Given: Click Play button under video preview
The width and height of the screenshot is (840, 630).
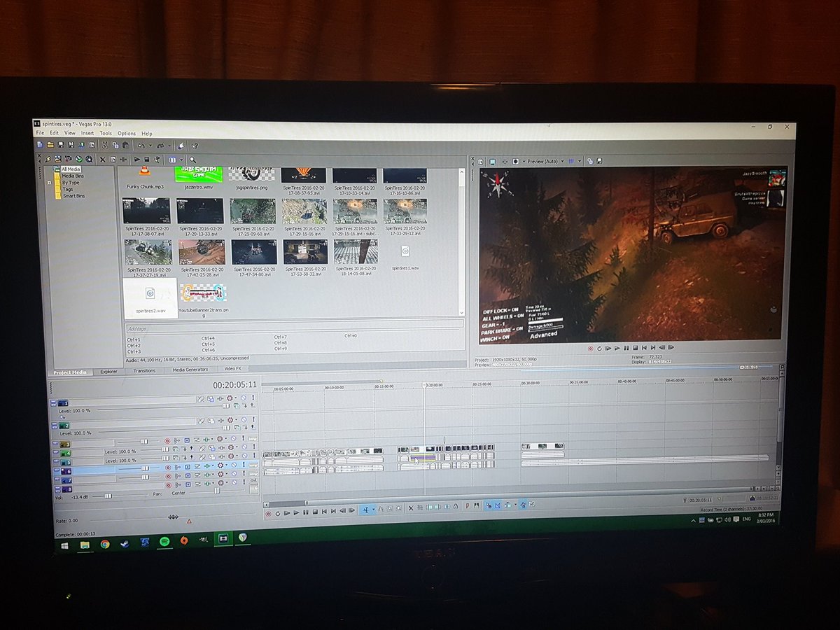Looking at the screenshot, I should pyautogui.click(x=617, y=348).
